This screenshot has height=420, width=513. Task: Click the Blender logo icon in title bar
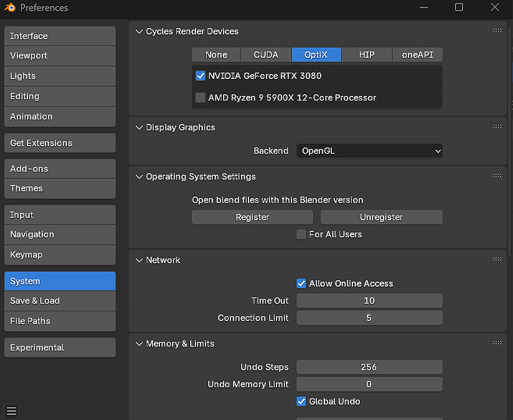click(x=10, y=7)
